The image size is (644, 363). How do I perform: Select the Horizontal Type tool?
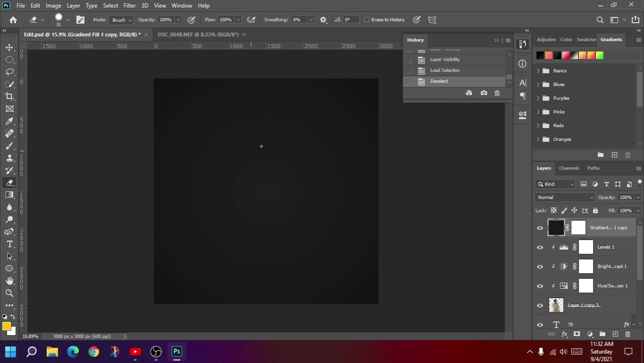click(9, 244)
